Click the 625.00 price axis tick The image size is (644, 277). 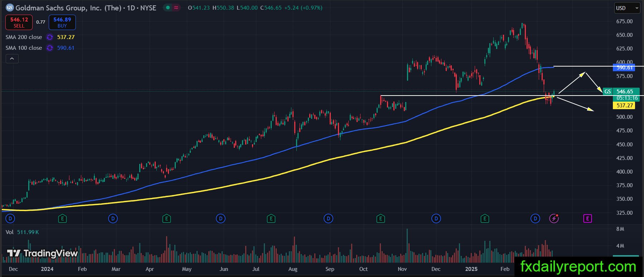[x=624, y=49]
